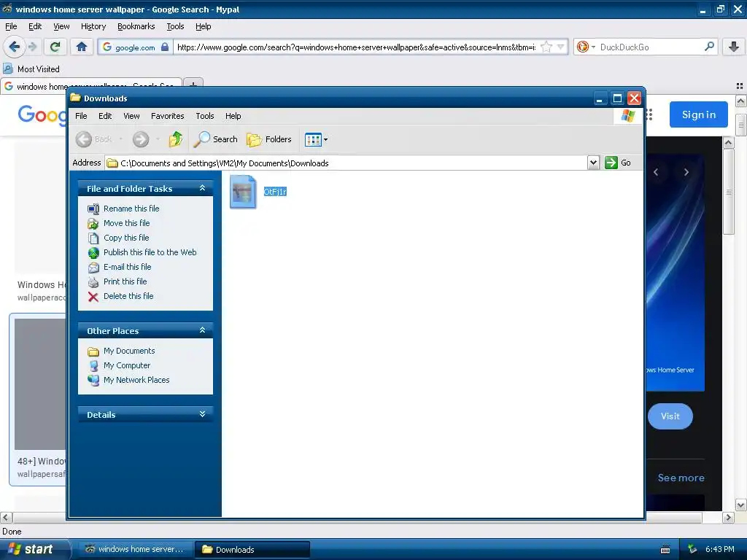Toggle the Folders pane button
The image size is (747, 560).
(x=269, y=139)
